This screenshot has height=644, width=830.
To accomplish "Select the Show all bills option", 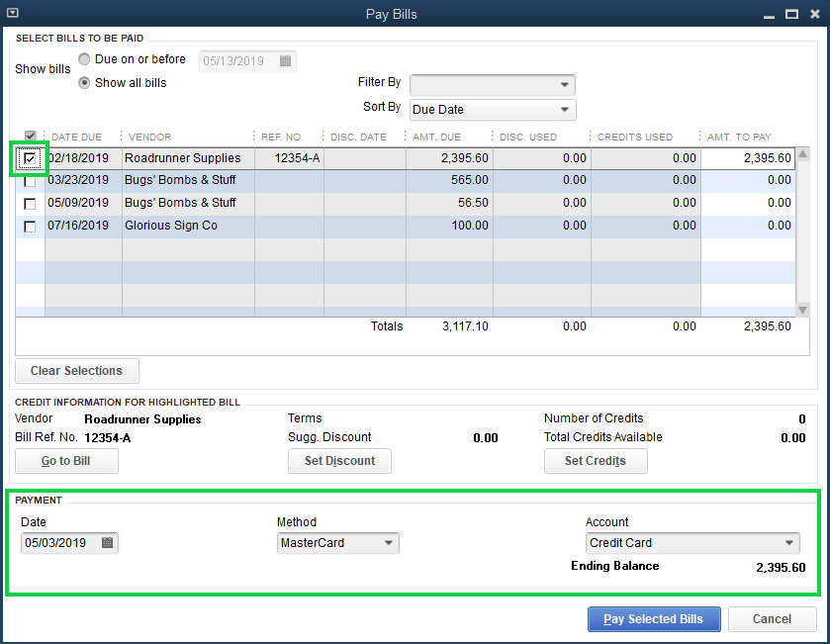I will tap(84, 83).
